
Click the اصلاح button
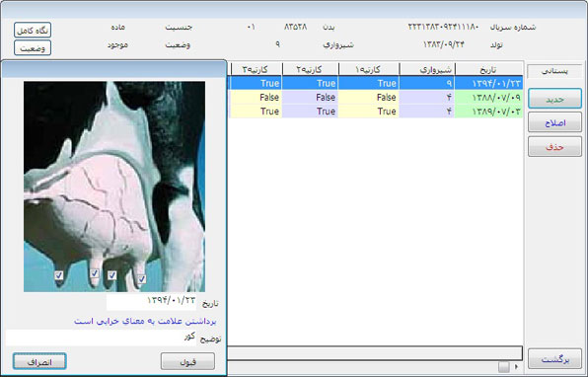pos(555,122)
